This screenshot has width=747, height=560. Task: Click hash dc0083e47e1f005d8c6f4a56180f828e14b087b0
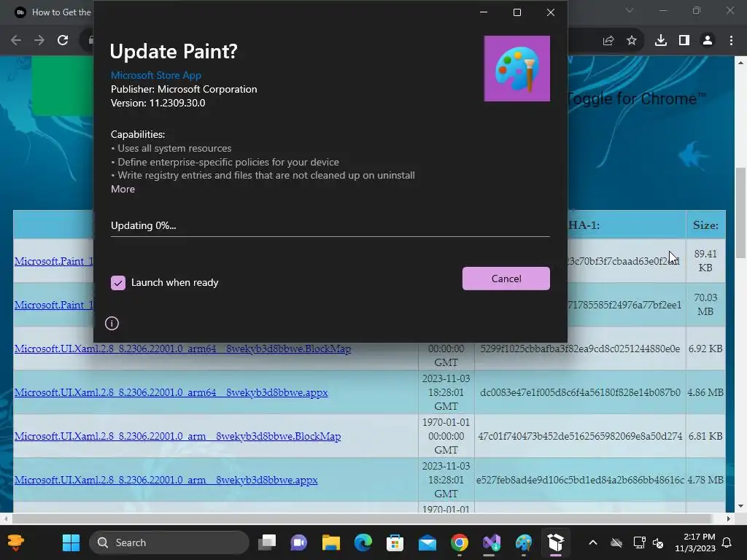coord(580,392)
